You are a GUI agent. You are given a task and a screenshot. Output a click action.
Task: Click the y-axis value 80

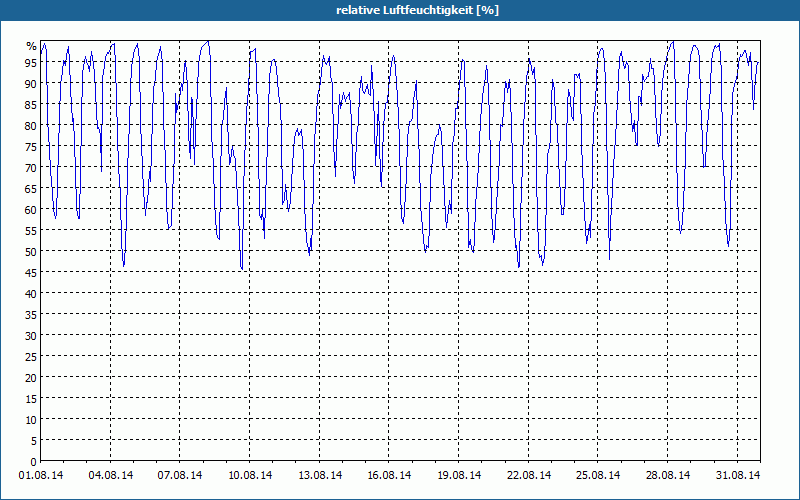click(x=31, y=125)
